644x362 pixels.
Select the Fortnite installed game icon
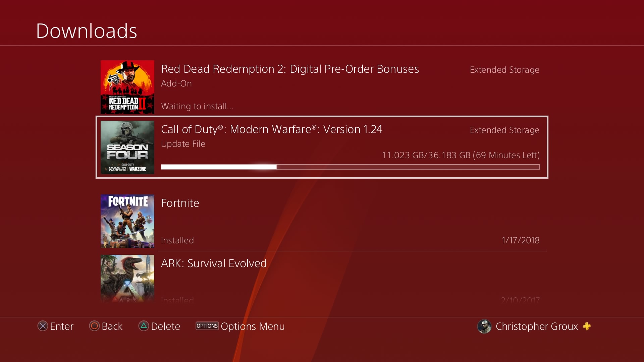pyautogui.click(x=128, y=221)
